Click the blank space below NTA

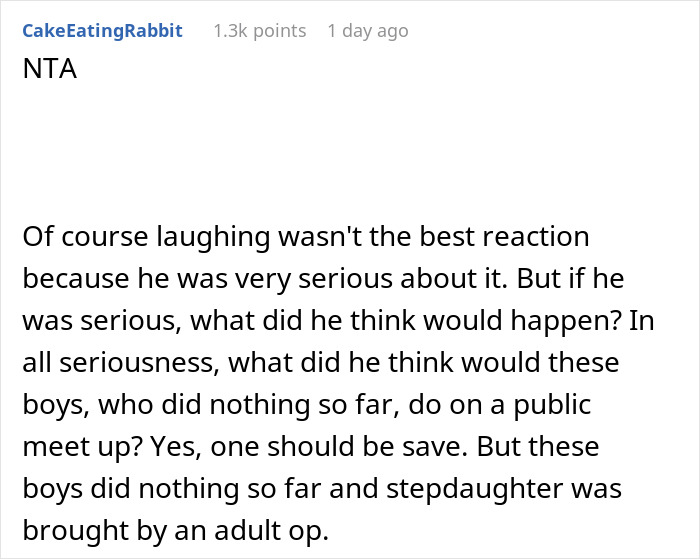(x=350, y=152)
